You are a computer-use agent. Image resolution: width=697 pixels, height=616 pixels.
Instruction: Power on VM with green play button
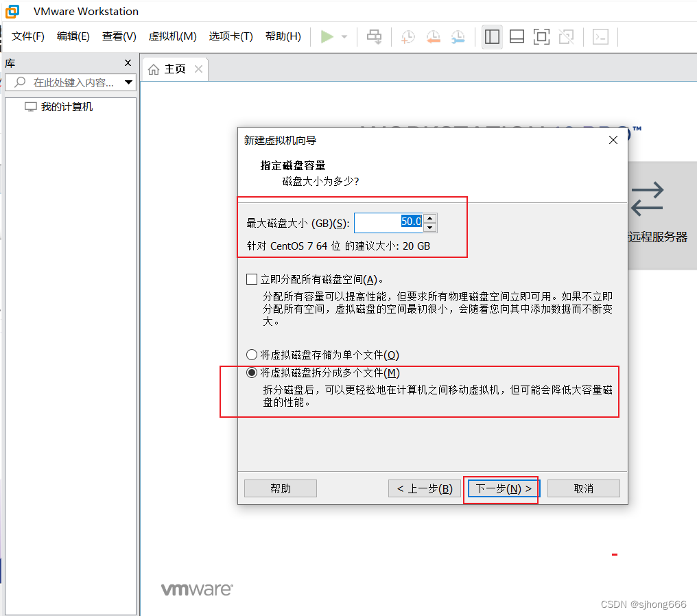tap(327, 36)
